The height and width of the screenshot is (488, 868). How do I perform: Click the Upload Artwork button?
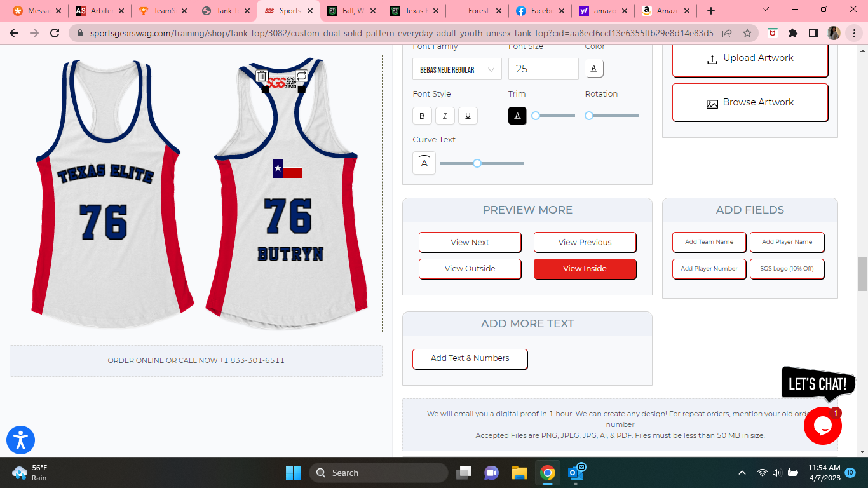(x=750, y=57)
